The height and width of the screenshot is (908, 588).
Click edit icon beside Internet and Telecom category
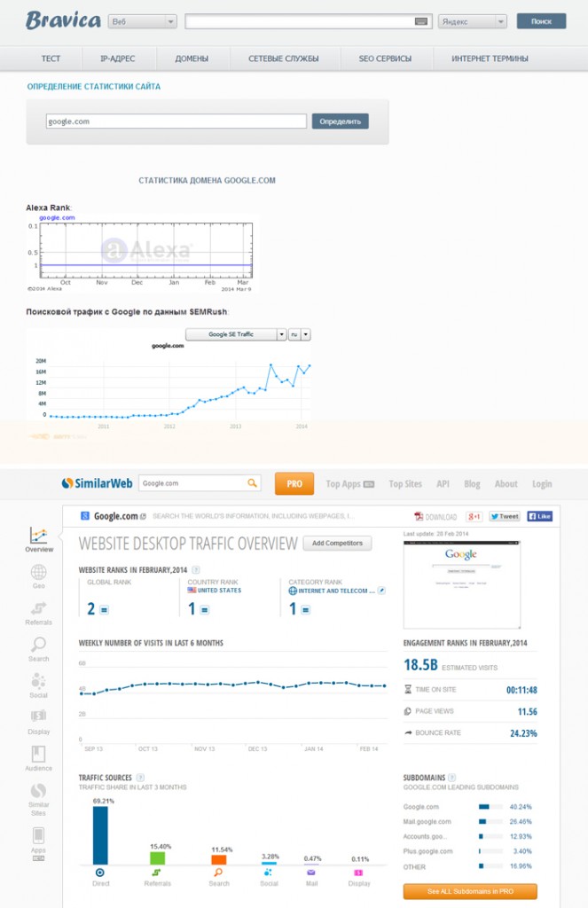pos(381,591)
